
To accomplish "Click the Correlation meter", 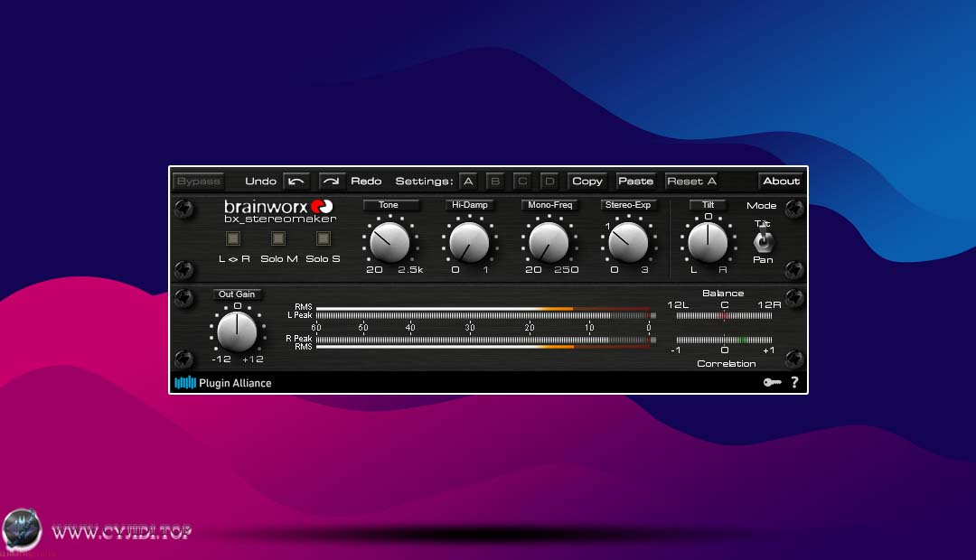I will click(724, 341).
